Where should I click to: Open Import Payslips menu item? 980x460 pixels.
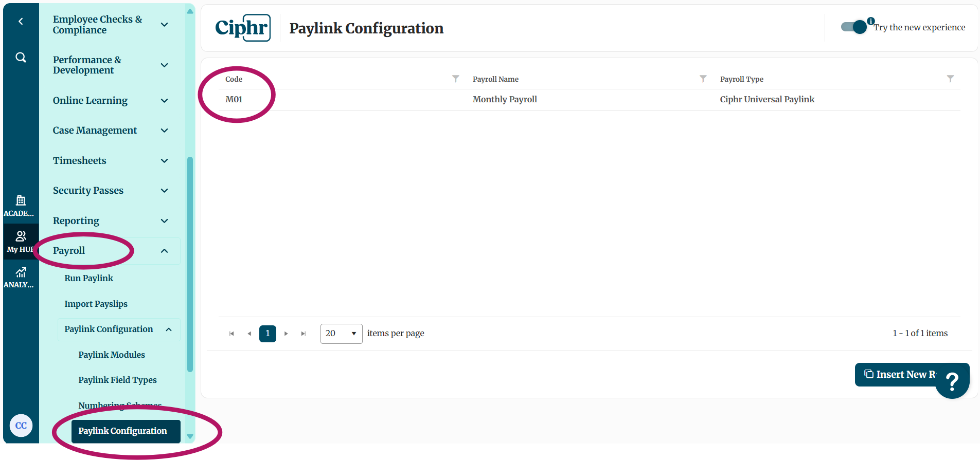point(96,304)
